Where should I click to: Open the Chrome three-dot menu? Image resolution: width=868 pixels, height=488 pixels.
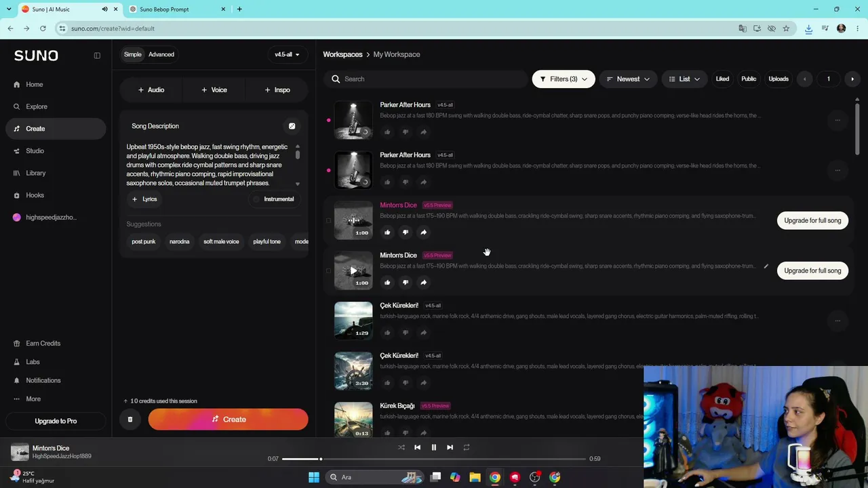[x=858, y=28]
